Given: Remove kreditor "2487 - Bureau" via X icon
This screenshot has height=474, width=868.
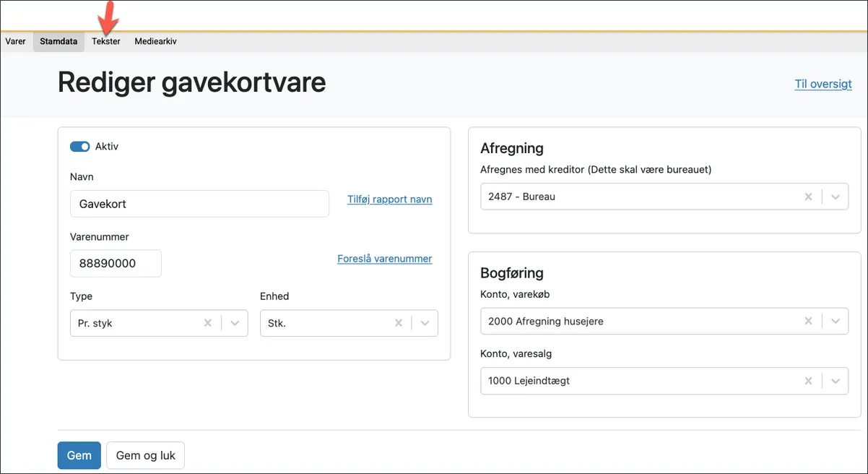Looking at the screenshot, I should (x=808, y=196).
